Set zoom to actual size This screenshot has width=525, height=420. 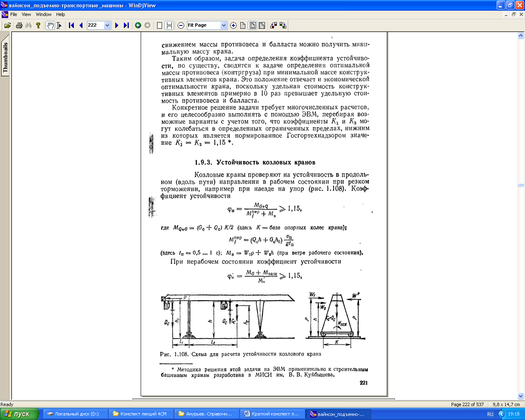click(243, 25)
